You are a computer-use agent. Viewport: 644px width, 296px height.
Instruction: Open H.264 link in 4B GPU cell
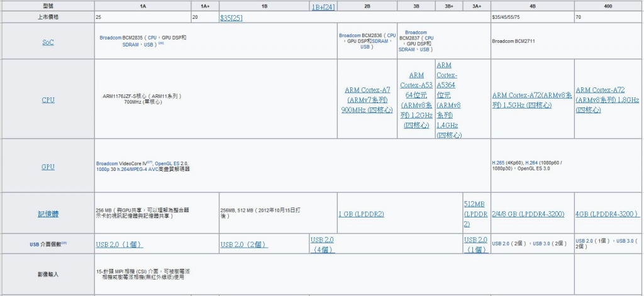click(532, 163)
